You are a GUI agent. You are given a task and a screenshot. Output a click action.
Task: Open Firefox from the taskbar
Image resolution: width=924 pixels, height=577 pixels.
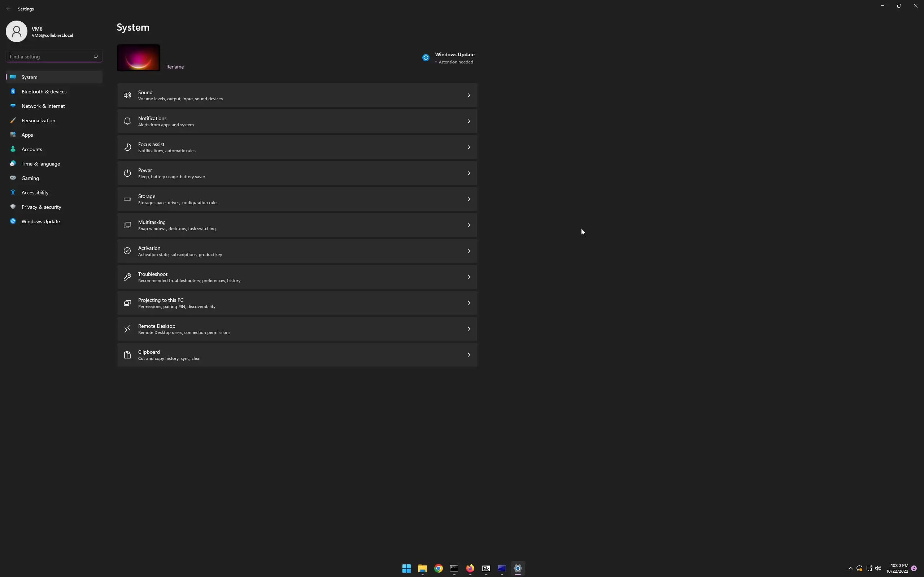coord(470,568)
